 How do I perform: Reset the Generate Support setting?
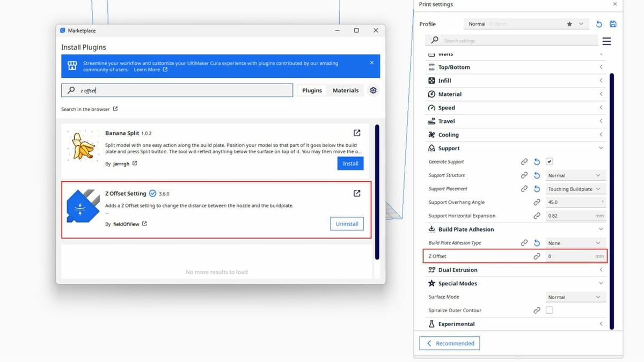click(x=537, y=162)
